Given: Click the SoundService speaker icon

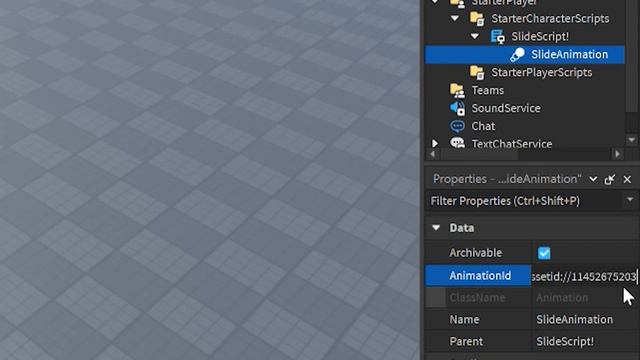Looking at the screenshot, I should click(457, 108).
